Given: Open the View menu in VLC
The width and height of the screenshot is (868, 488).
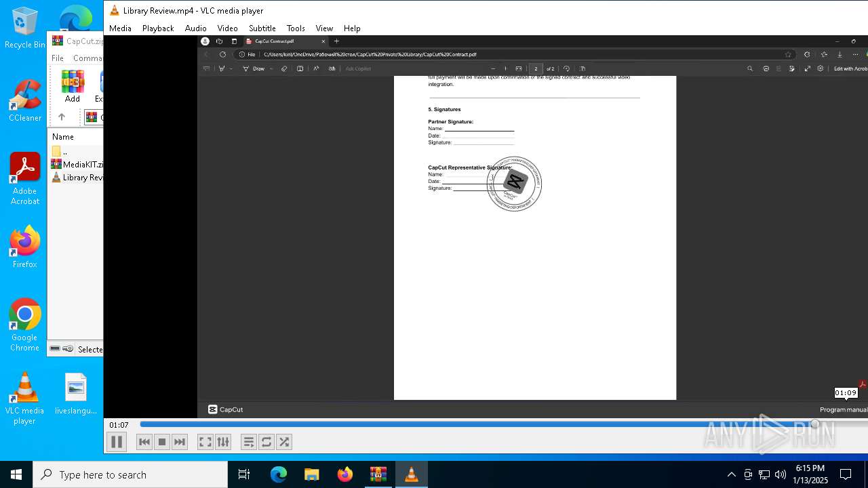Looking at the screenshot, I should [x=324, y=28].
